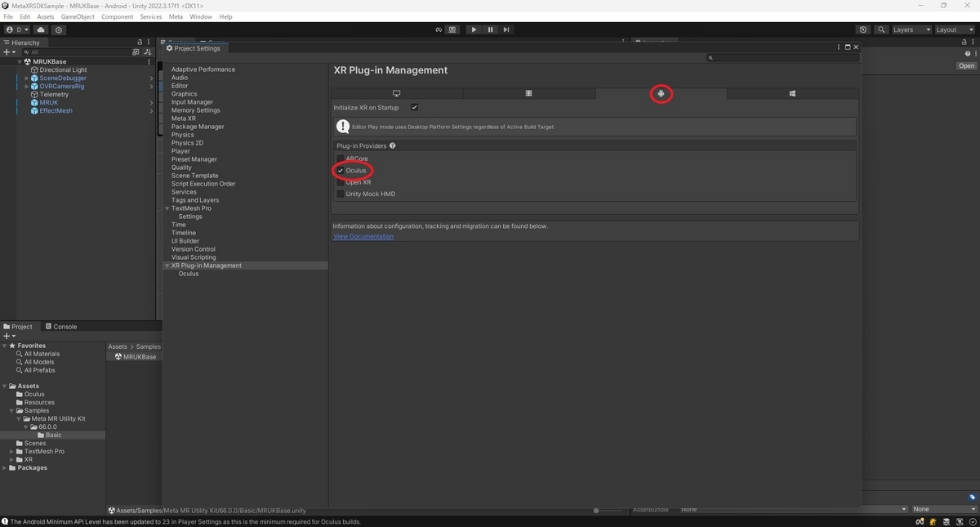980x527 pixels.
Task: Open EffectMesh prefab via right chevron
Action: pos(151,110)
